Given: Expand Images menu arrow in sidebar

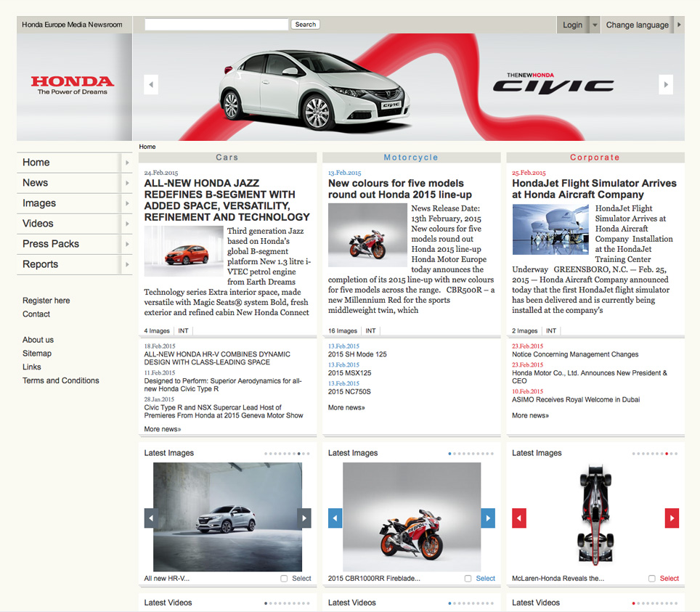Looking at the screenshot, I should pos(127,203).
